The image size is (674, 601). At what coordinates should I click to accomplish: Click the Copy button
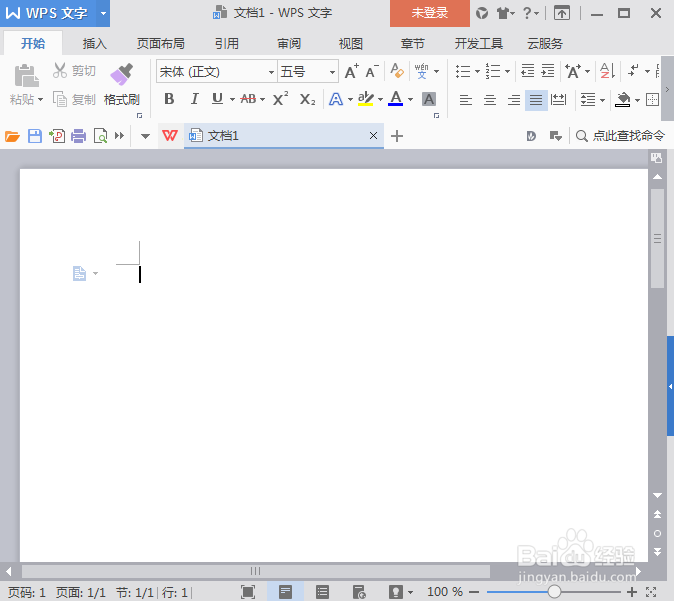74,99
